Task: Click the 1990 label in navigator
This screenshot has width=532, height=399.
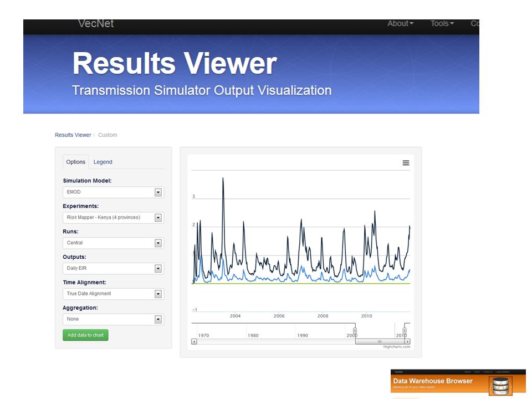Action: pos(303,336)
